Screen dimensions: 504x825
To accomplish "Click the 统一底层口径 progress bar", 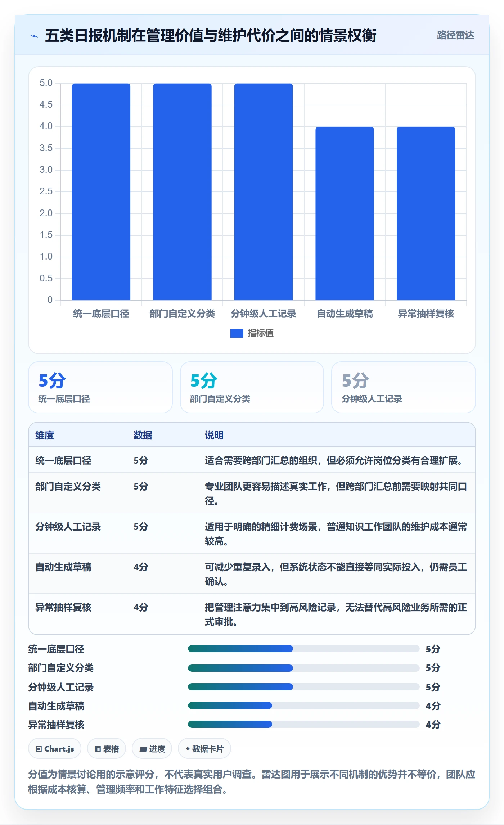I will tap(303, 649).
